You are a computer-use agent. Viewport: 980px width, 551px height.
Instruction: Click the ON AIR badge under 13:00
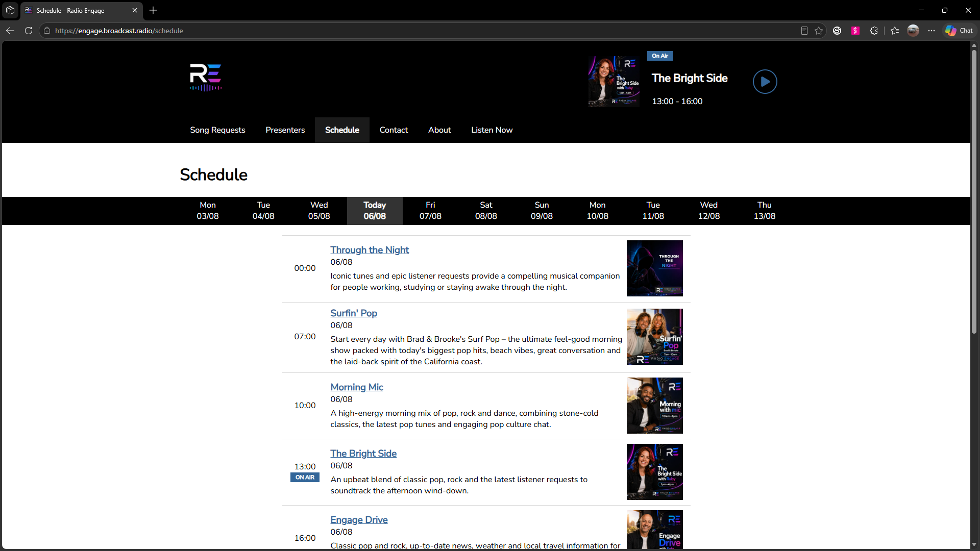pos(305,478)
